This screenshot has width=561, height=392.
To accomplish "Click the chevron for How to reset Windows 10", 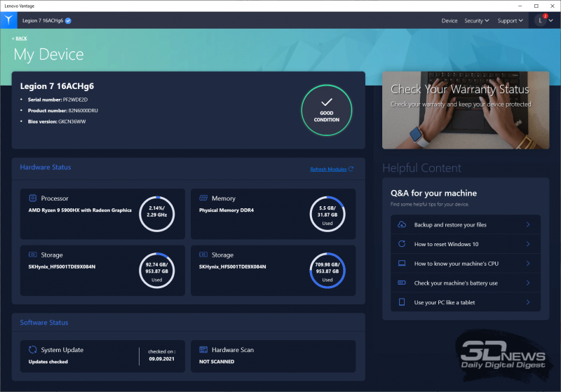I will point(528,243).
